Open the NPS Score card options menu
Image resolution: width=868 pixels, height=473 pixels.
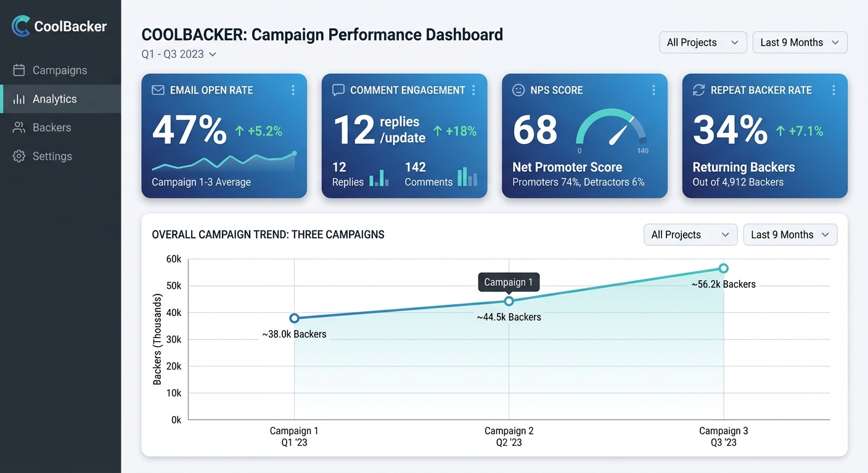(653, 90)
